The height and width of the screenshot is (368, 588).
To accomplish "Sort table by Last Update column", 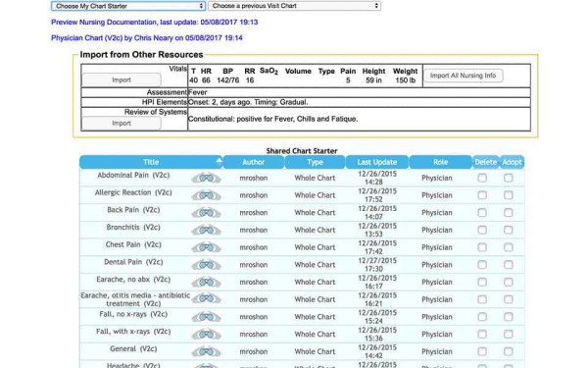I will [377, 162].
